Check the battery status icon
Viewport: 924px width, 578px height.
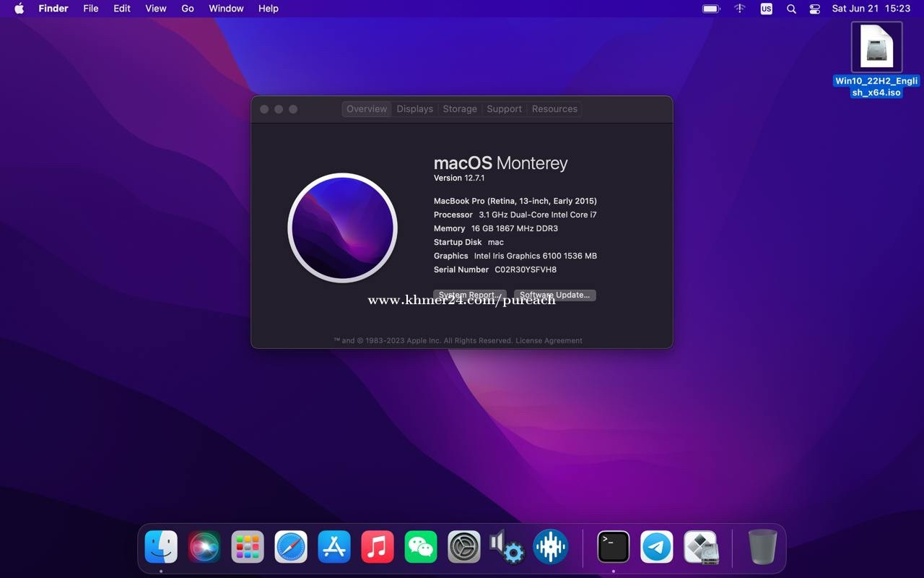click(711, 9)
